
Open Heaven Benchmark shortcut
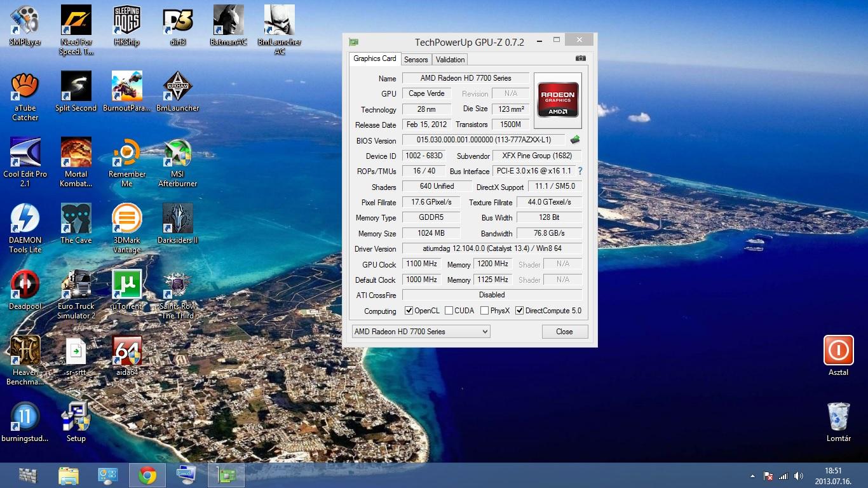pyautogui.click(x=25, y=360)
